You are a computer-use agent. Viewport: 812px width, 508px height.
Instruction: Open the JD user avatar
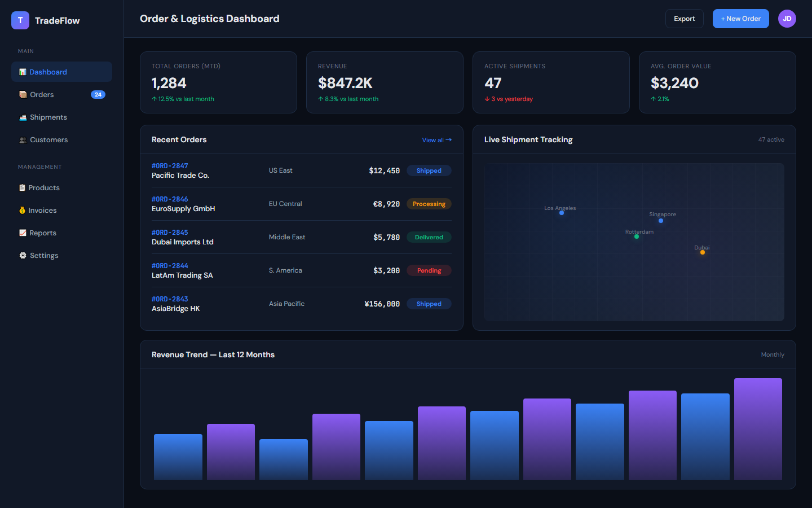[x=787, y=19]
